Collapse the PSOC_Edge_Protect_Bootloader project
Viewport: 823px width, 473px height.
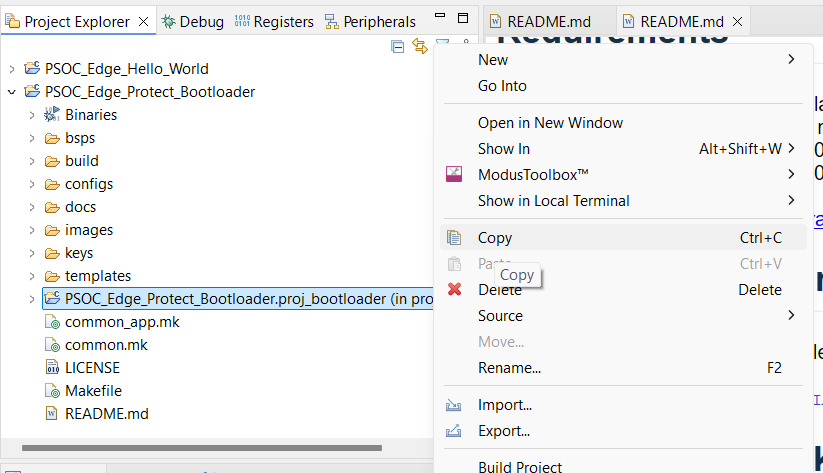[12, 92]
